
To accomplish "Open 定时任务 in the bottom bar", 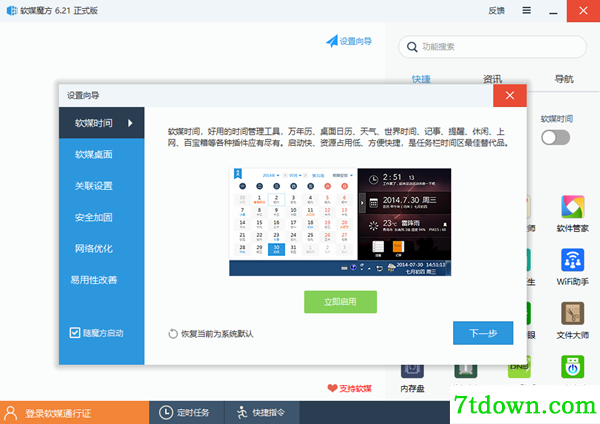I will (186, 413).
